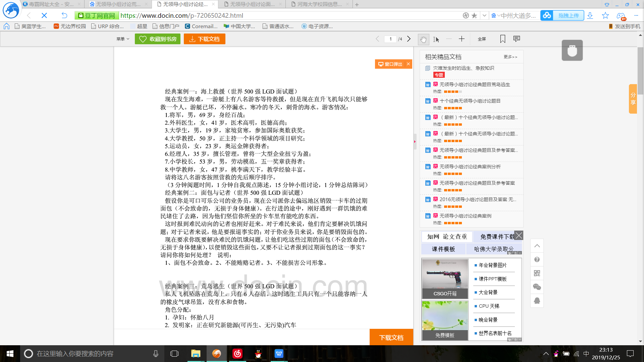This screenshot has width=644, height=362.
Task: Zoom in with the plus icon
Action: pyautogui.click(x=462, y=39)
